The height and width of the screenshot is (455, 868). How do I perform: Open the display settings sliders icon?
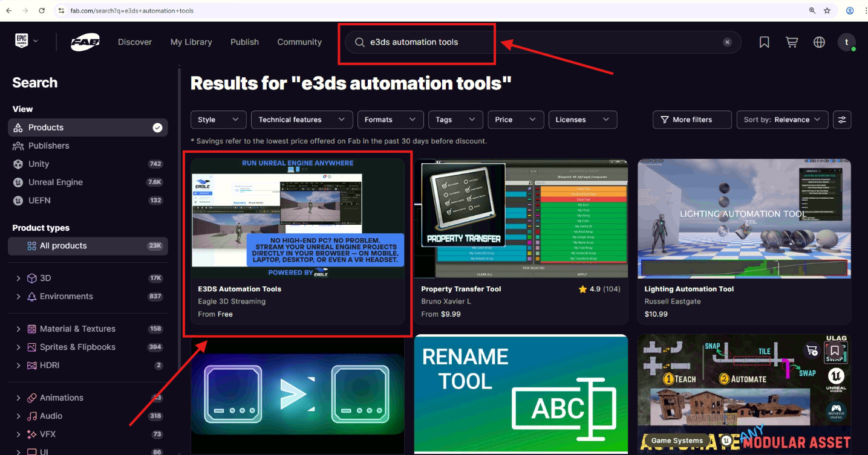pos(841,120)
